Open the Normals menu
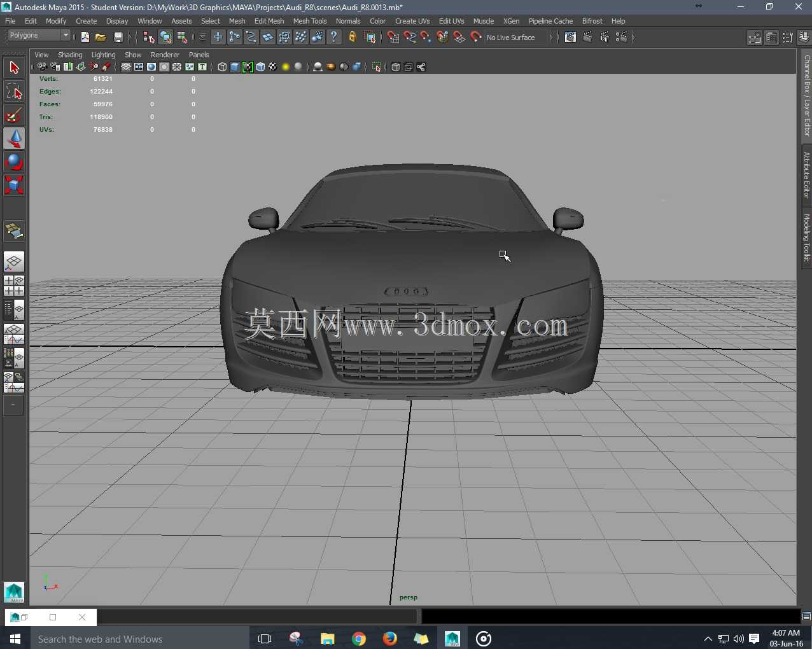Screen dimensions: 812x649 pyautogui.click(x=348, y=21)
